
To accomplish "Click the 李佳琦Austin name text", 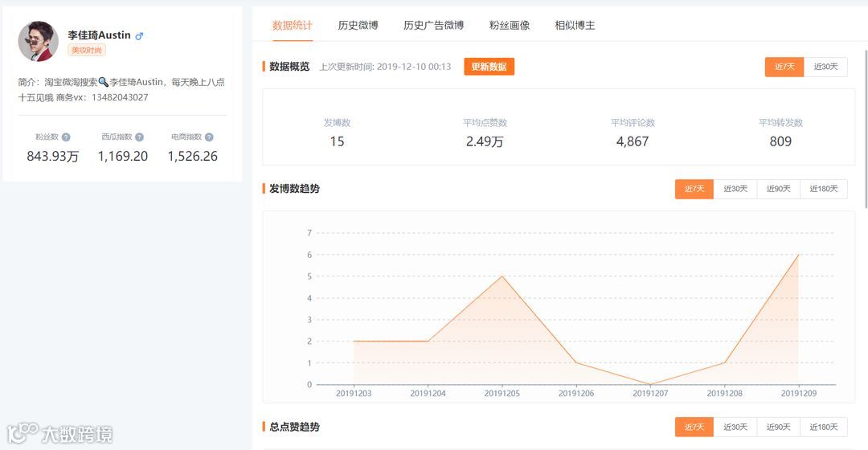I will coord(99,35).
